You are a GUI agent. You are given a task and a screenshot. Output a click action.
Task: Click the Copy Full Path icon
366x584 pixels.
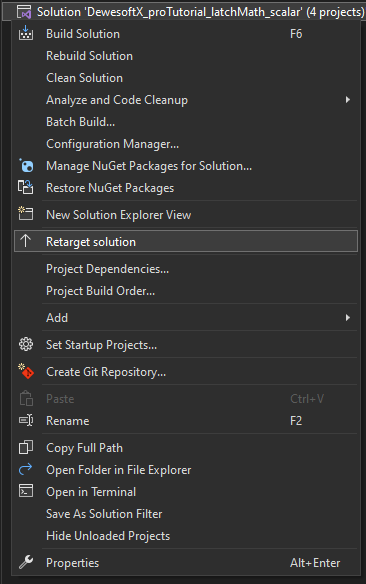pyautogui.click(x=26, y=447)
